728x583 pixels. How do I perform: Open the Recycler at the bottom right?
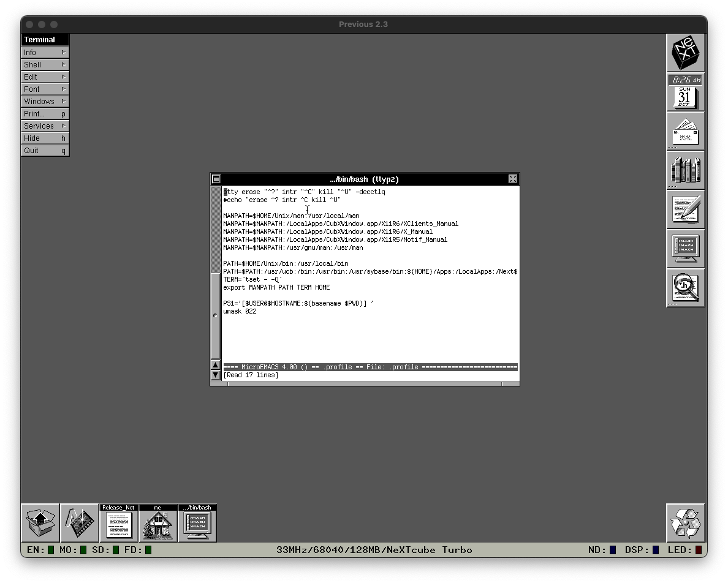[685, 522]
